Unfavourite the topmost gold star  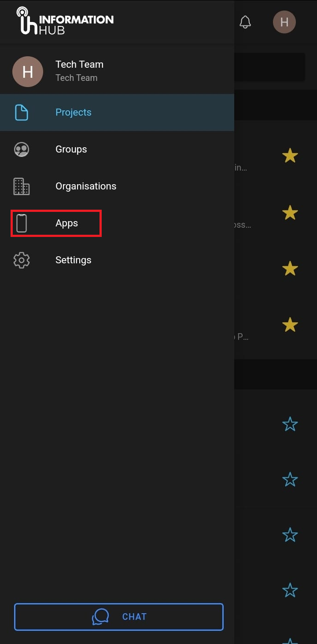(x=290, y=156)
